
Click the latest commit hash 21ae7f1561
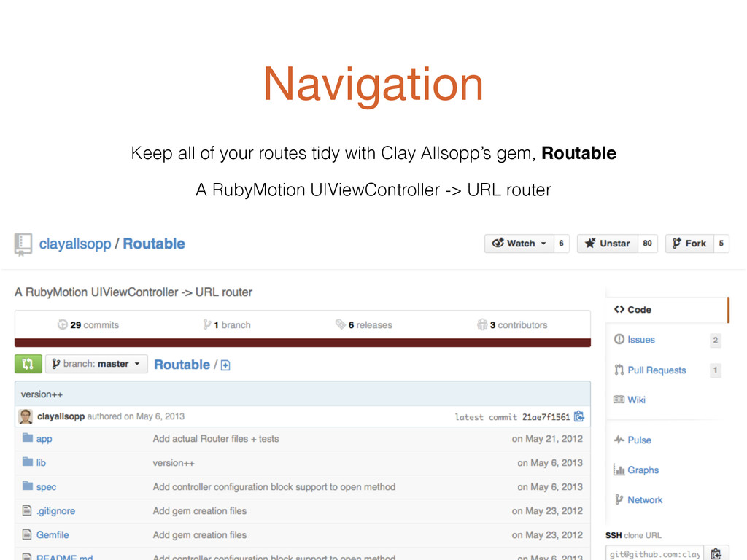tap(546, 417)
